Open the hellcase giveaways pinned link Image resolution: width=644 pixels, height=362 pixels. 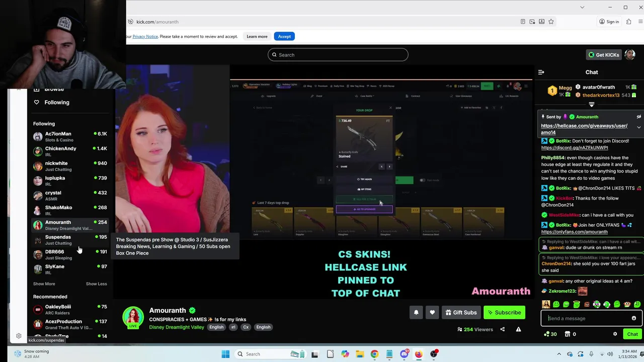pyautogui.click(x=584, y=129)
